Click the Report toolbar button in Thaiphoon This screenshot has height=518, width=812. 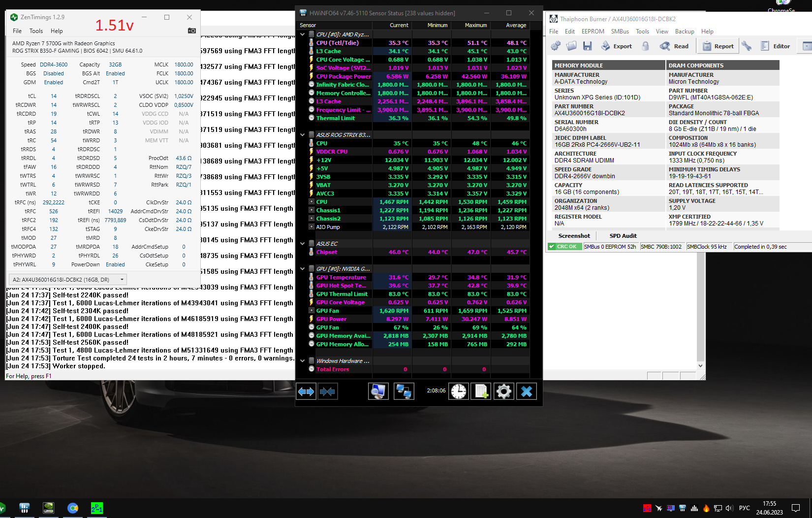(718, 46)
